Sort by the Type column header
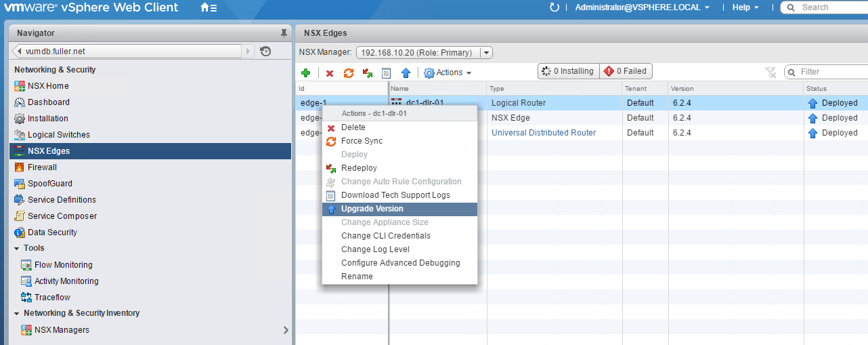This screenshot has height=345, width=868. [555, 89]
